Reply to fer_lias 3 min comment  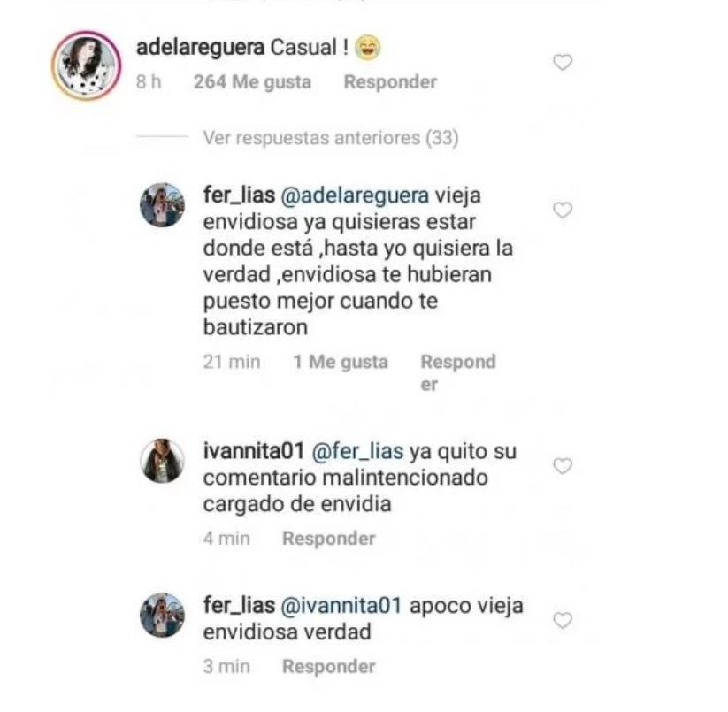tap(329, 666)
